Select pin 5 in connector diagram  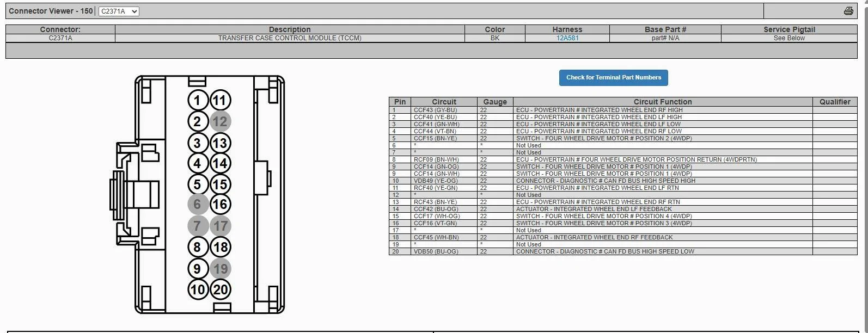coord(198,184)
